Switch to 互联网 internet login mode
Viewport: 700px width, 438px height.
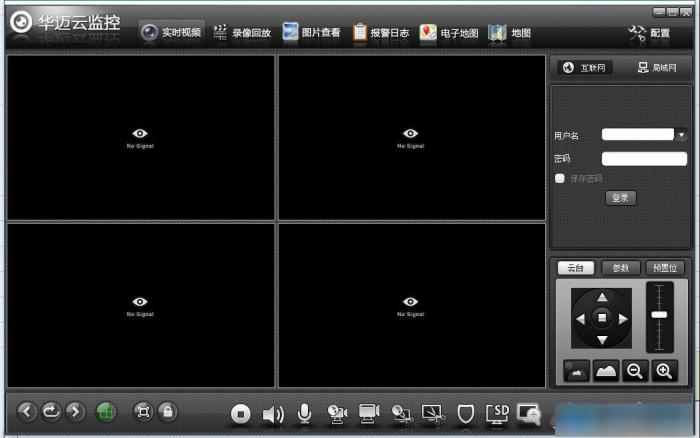pyautogui.click(x=584, y=68)
